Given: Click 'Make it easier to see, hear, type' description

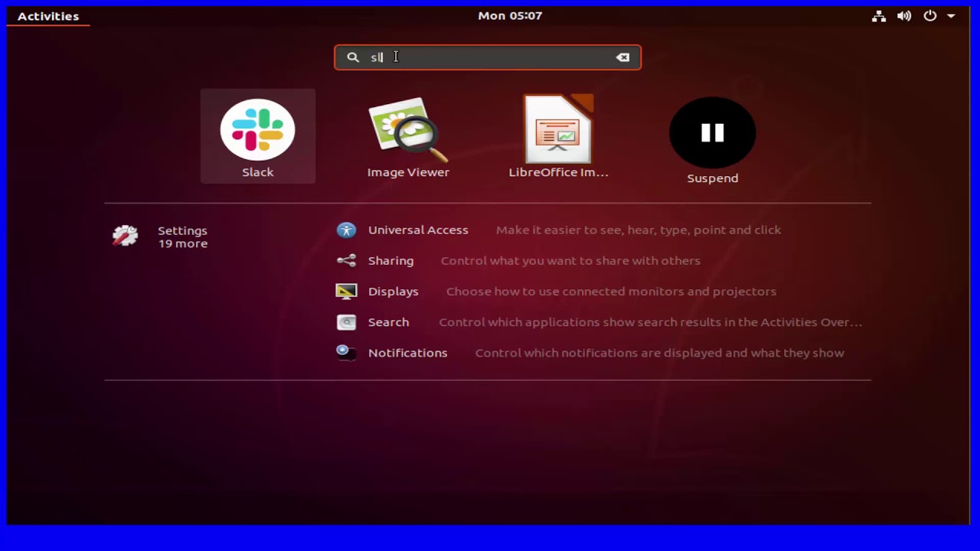Looking at the screenshot, I should 639,230.
